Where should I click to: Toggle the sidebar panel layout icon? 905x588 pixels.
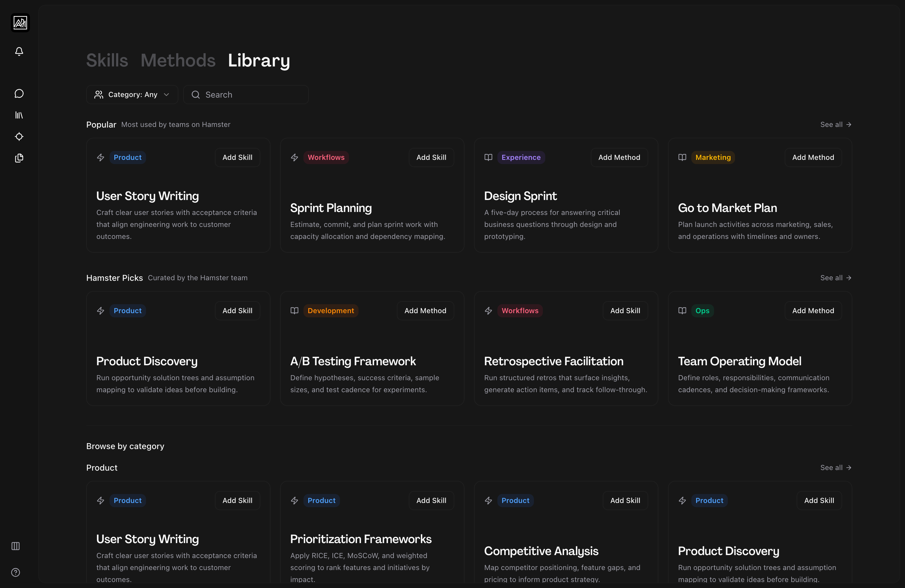(16, 546)
